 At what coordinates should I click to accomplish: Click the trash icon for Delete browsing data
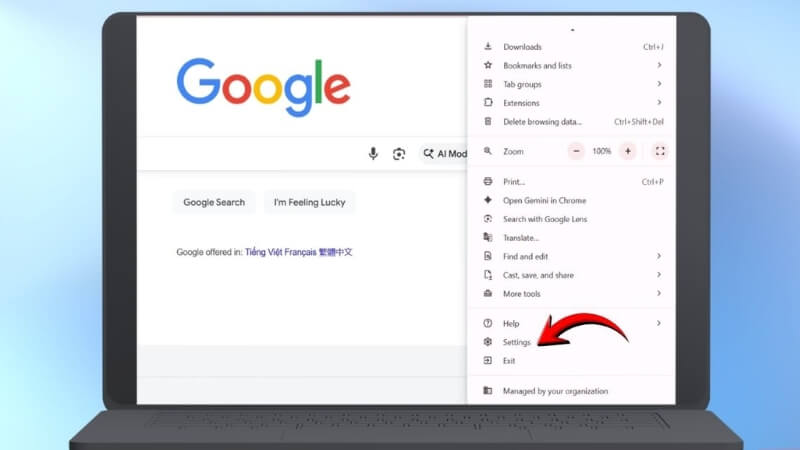[x=488, y=121]
